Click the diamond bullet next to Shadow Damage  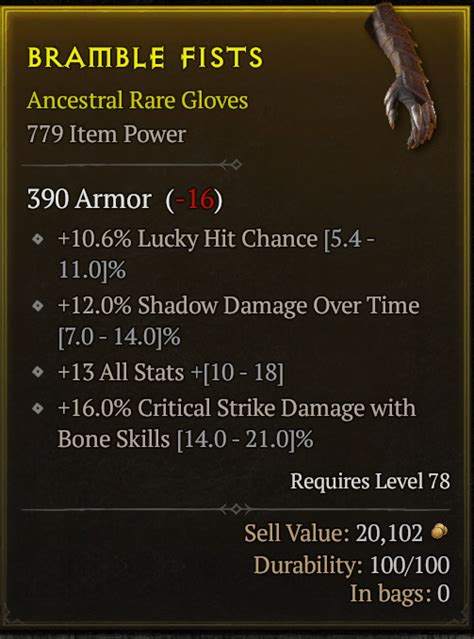click(x=38, y=306)
